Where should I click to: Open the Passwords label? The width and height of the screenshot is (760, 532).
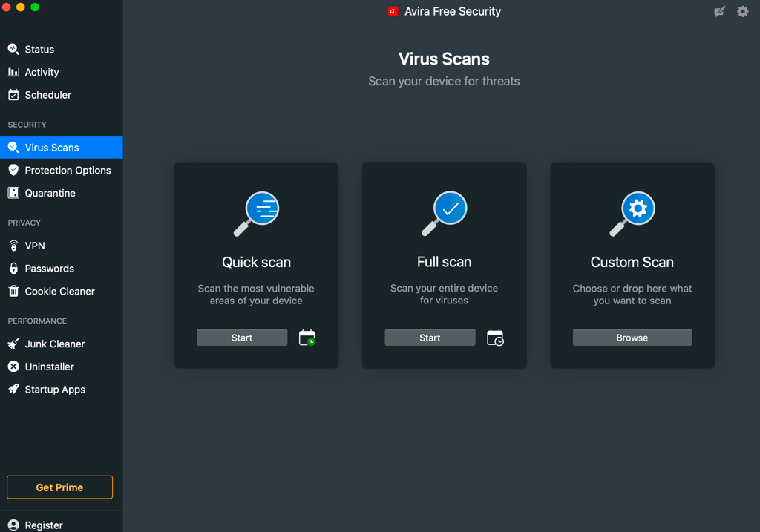coord(50,269)
